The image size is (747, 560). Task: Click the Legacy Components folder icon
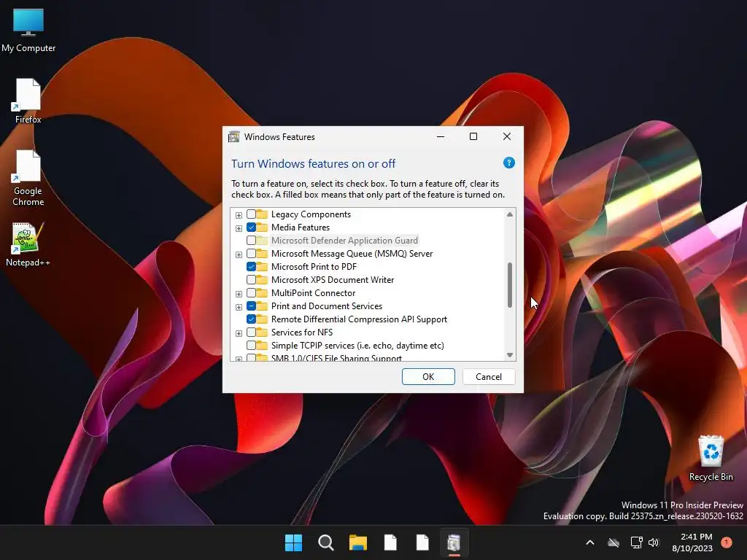click(x=262, y=214)
